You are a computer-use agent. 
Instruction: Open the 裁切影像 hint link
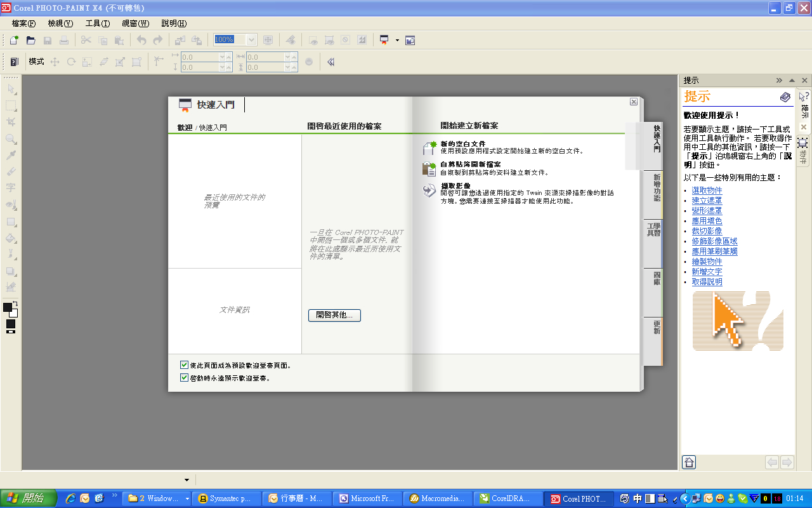707,231
